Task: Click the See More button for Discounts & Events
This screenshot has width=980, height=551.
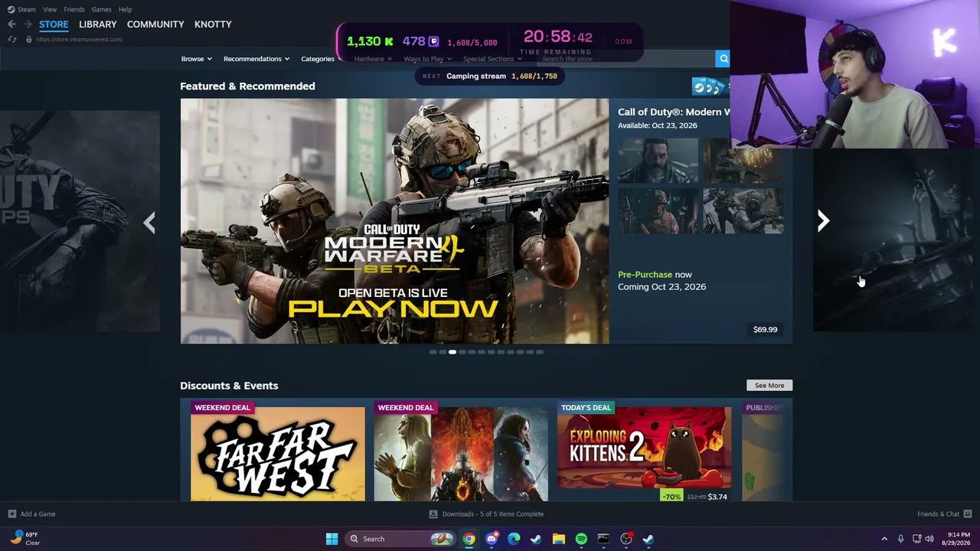Action: tap(769, 386)
